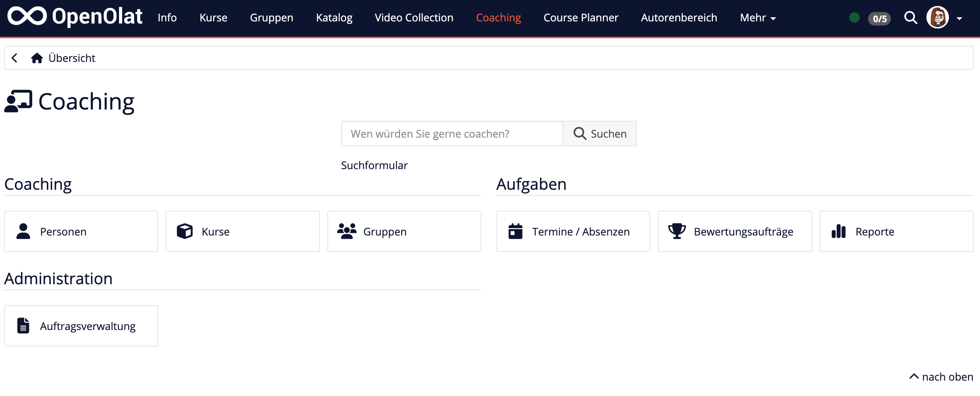Open the Mehr dropdown menu

(757, 18)
